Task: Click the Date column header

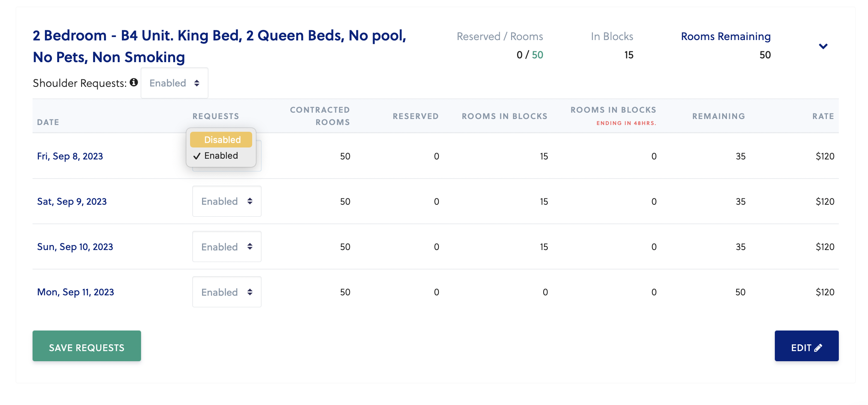Action: tap(48, 122)
